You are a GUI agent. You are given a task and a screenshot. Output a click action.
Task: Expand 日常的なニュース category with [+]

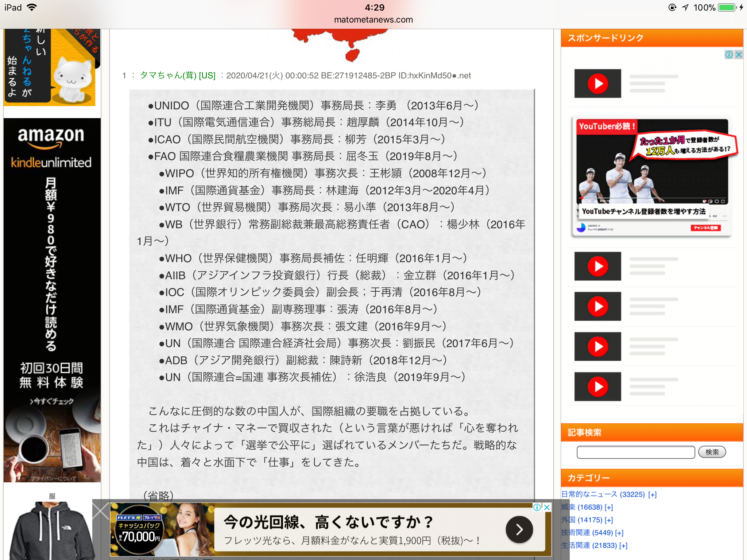click(x=653, y=495)
